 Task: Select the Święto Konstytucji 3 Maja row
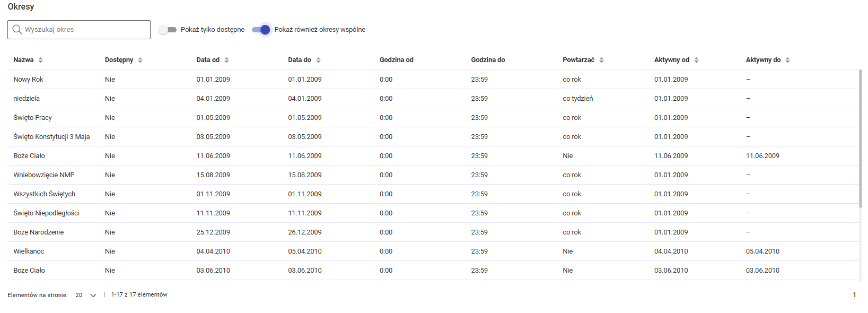pos(51,137)
